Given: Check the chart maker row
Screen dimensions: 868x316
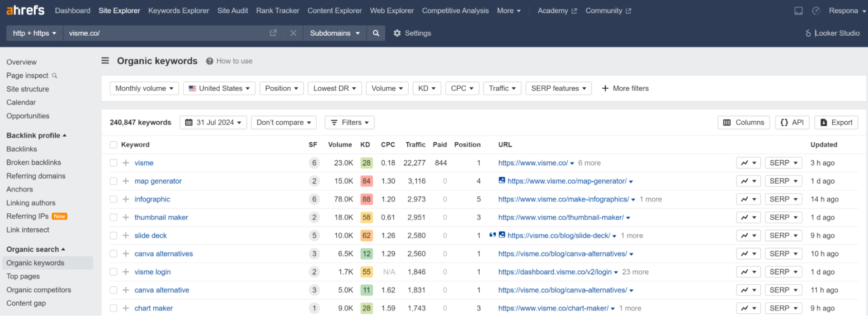Looking at the screenshot, I should pyautogui.click(x=113, y=308).
